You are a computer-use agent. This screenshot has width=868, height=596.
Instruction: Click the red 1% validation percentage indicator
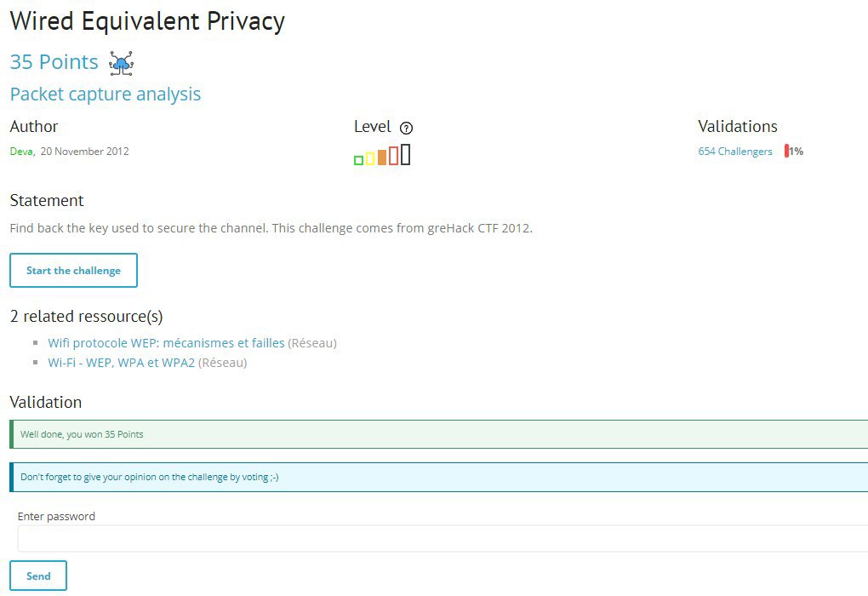point(794,152)
